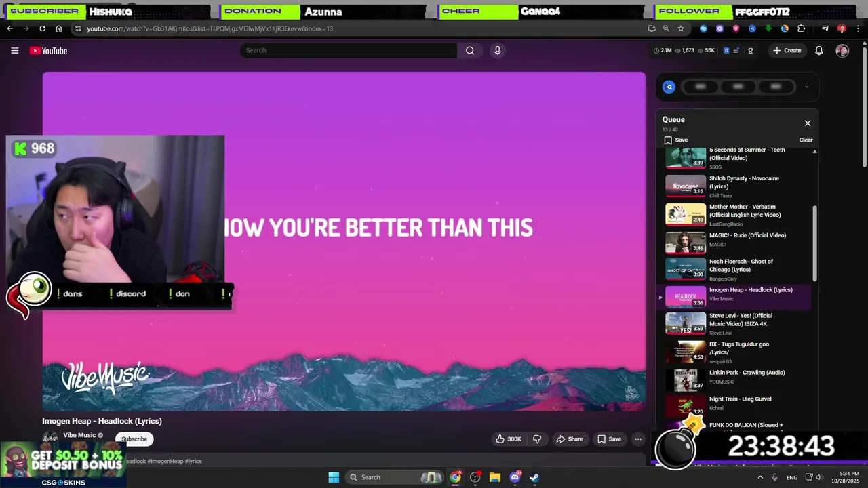The width and height of the screenshot is (868, 488).
Task: Play Linkin Park - Crawling from queue
Action: pos(738,380)
